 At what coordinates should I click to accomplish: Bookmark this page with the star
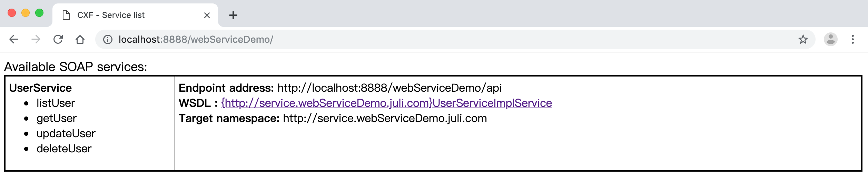(x=803, y=39)
